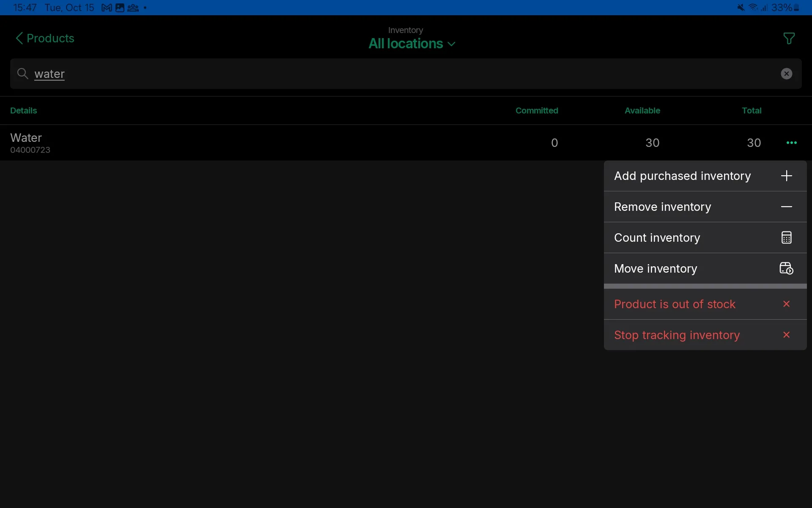
Task: Click Add purchased inventory
Action: pyautogui.click(x=683, y=176)
